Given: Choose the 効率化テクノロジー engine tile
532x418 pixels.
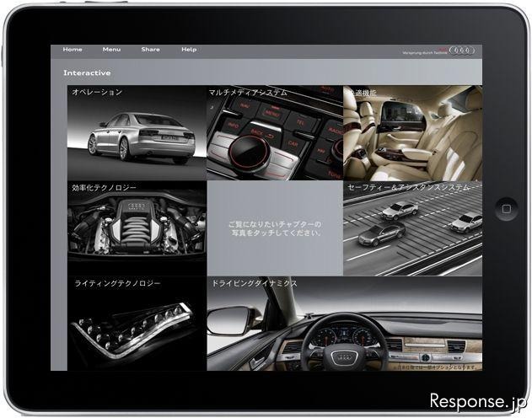Looking at the screenshot, I should pyautogui.click(x=137, y=229).
